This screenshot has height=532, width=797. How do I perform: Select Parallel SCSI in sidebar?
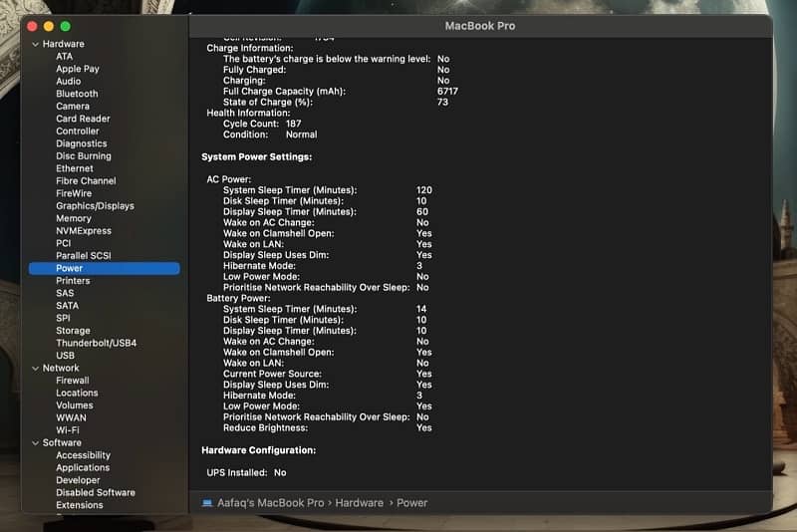pos(84,256)
